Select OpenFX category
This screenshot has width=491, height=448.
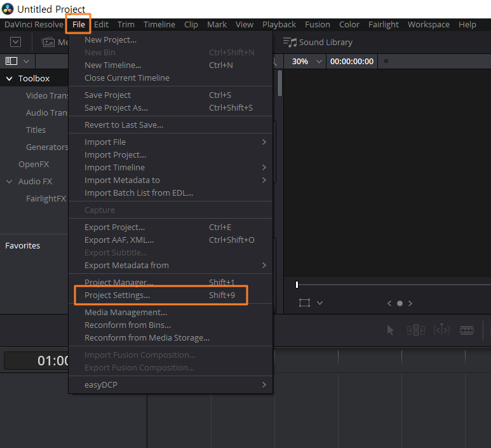click(x=34, y=164)
